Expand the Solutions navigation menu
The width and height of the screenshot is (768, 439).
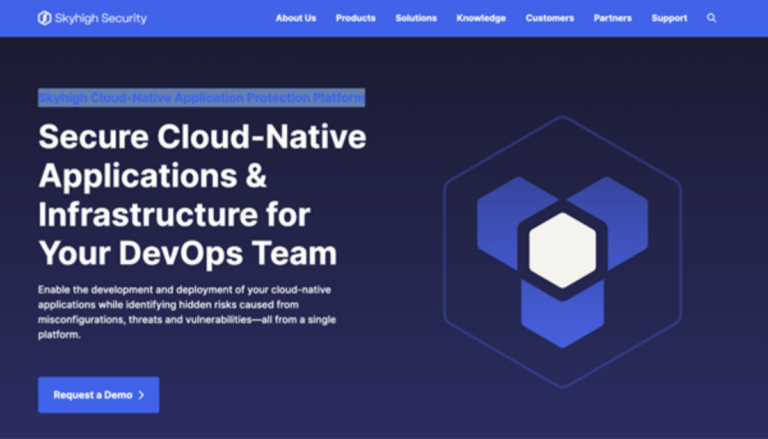[x=416, y=18]
